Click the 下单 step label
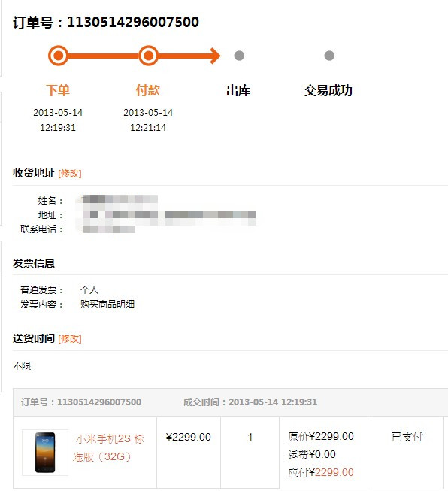Viewport: 448px width, 491px height. click(x=58, y=90)
